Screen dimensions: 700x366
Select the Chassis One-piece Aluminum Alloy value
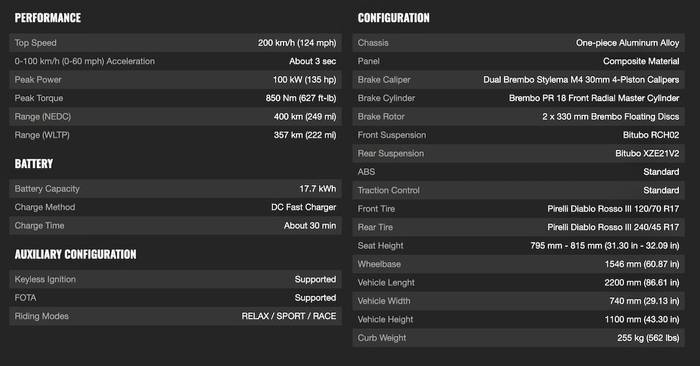pos(627,43)
